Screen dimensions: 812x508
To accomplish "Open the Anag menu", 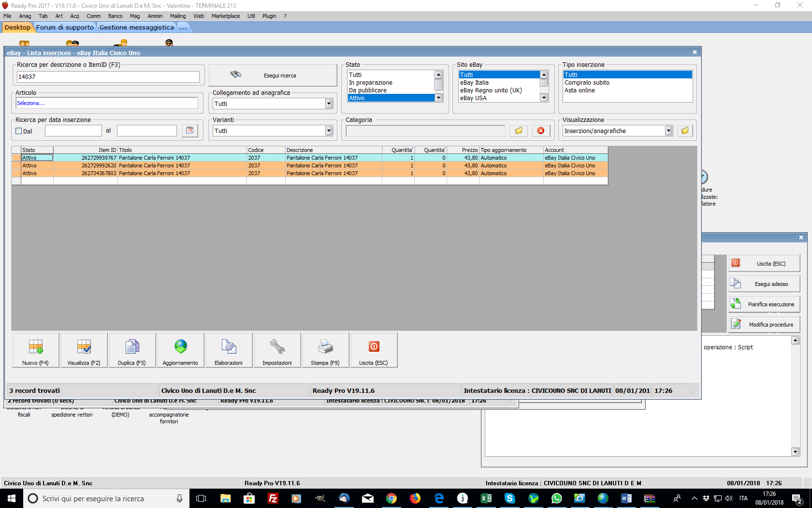I will pos(25,16).
